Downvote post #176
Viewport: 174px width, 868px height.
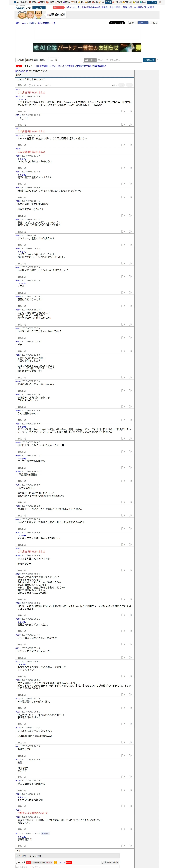pos(131,125)
